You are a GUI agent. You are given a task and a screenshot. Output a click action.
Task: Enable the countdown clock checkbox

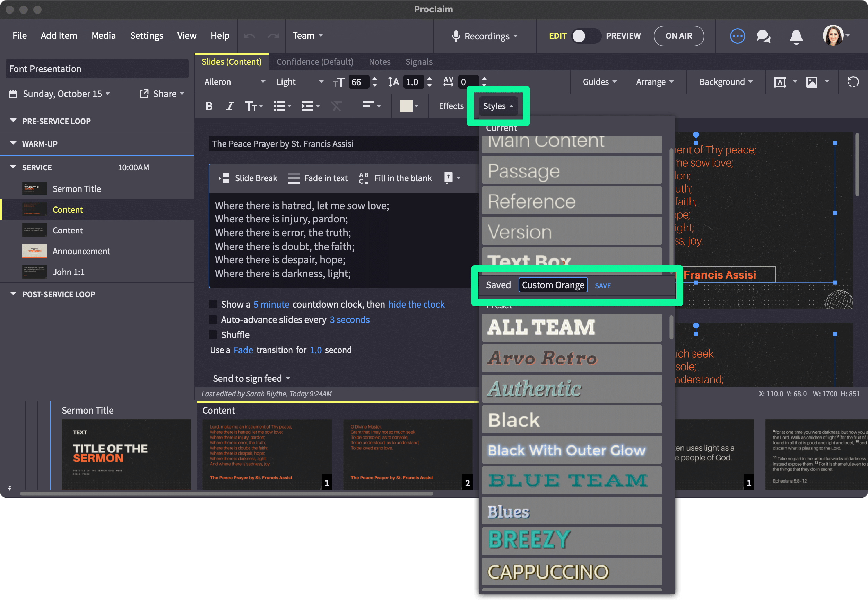pos(213,304)
